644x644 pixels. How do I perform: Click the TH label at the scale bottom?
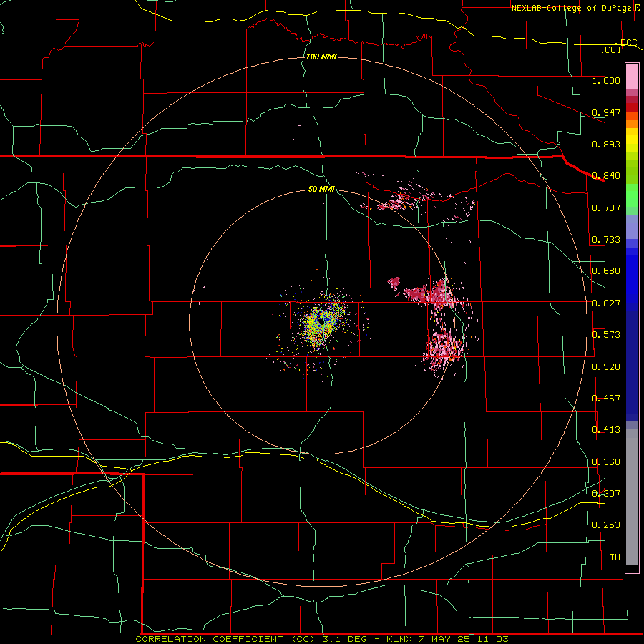(615, 557)
